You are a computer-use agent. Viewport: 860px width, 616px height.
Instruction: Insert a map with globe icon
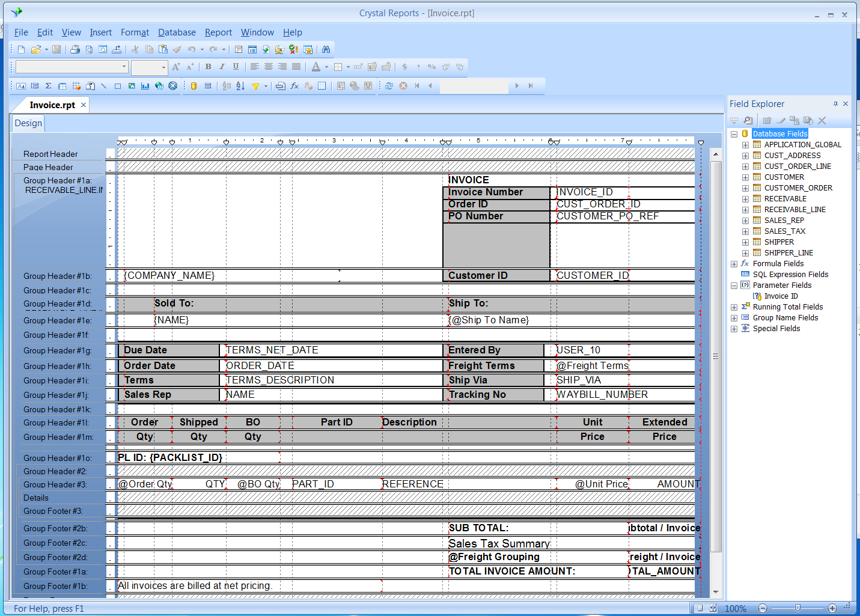pyautogui.click(x=159, y=86)
